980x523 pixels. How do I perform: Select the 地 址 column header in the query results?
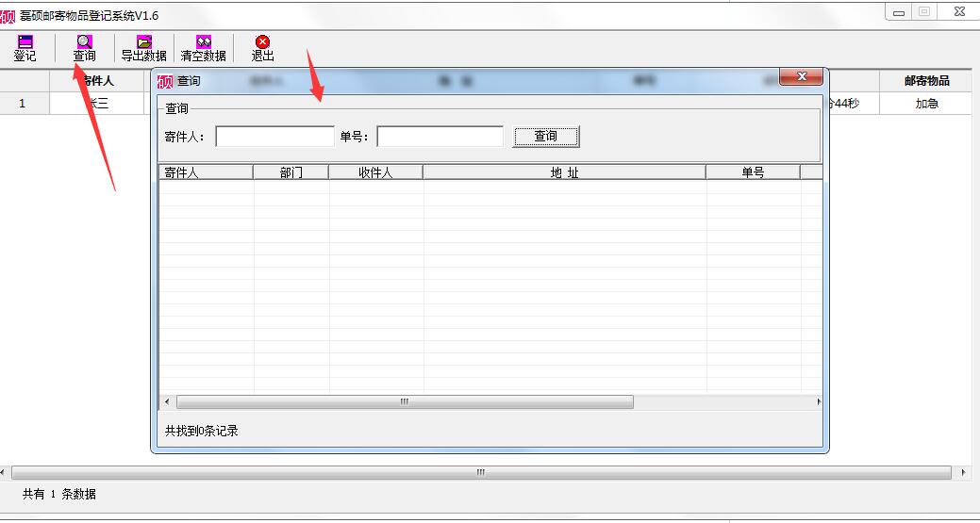click(564, 172)
